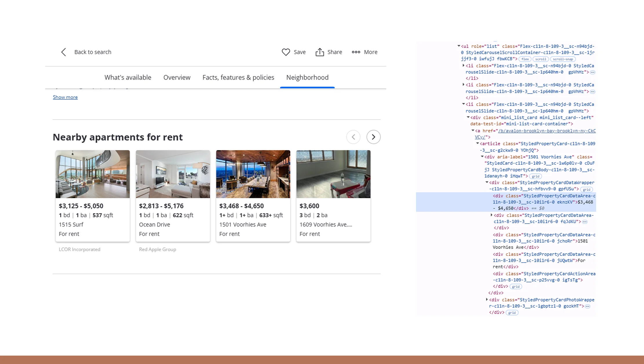Toggle the flex overlay badge on the ul element
644x364 pixels.
(525, 59)
